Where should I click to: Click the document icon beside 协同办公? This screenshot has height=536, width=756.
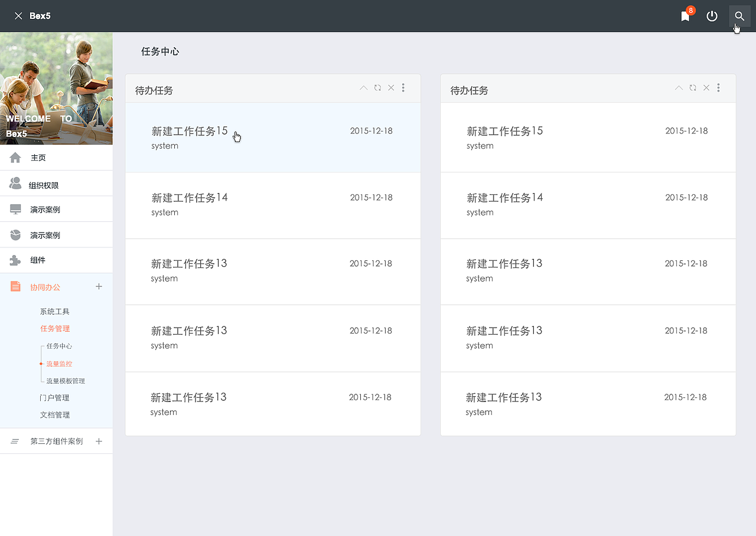point(16,286)
